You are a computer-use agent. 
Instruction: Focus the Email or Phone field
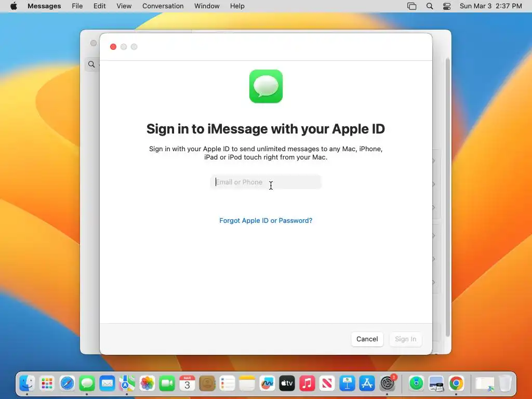265,182
